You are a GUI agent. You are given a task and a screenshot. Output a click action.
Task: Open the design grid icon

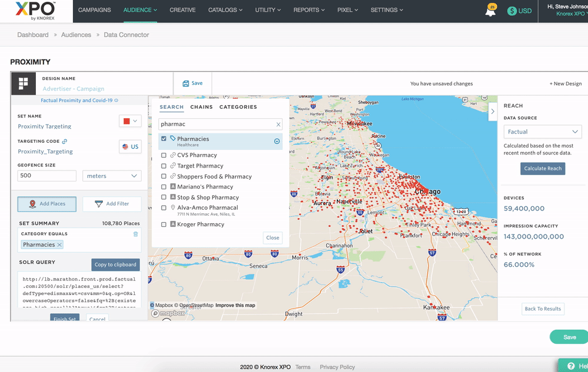[x=24, y=83]
